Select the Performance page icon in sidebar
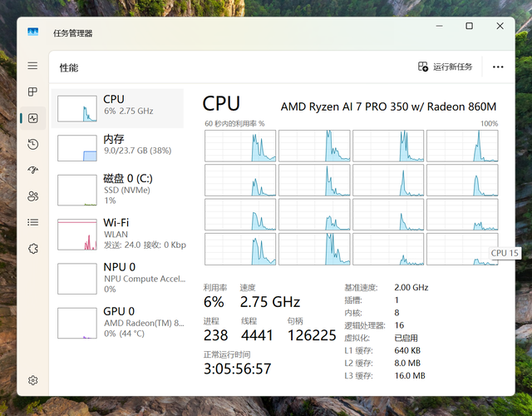The image size is (532, 416). point(33,118)
